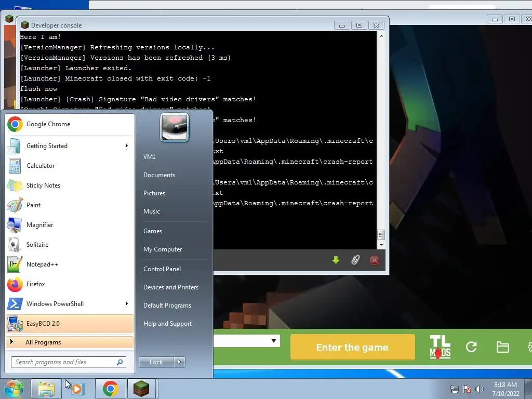Click the Action Center flag icon
The image size is (532, 399).
pos(467,389)
